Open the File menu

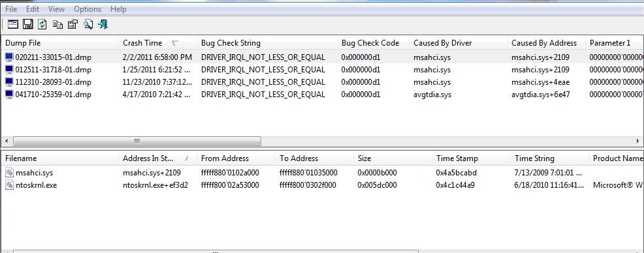(11, 8)
